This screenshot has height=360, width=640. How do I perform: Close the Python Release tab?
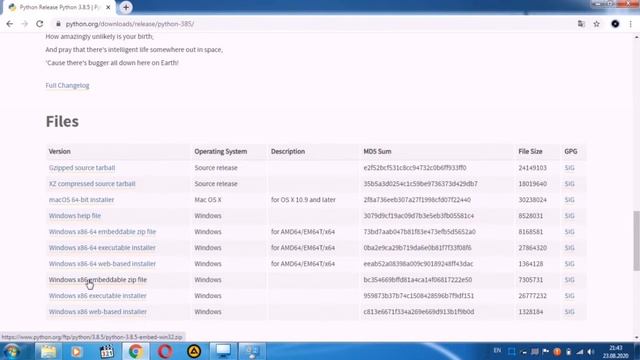[108, 7]
